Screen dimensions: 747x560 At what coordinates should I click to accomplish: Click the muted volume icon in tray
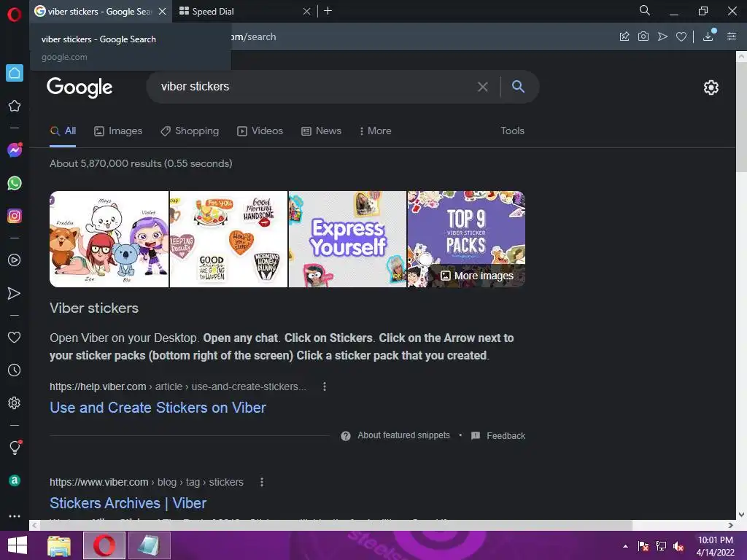678,546
